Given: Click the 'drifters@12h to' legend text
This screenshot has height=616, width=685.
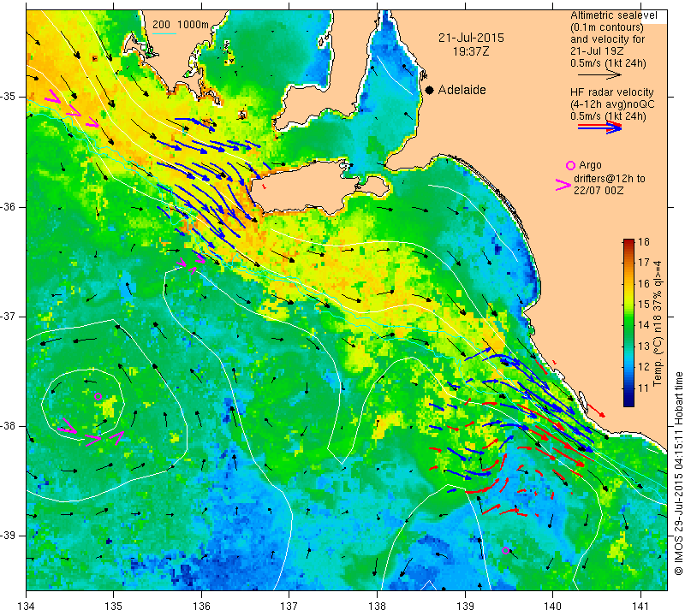Looking at the screenshot, I should 610,179.
